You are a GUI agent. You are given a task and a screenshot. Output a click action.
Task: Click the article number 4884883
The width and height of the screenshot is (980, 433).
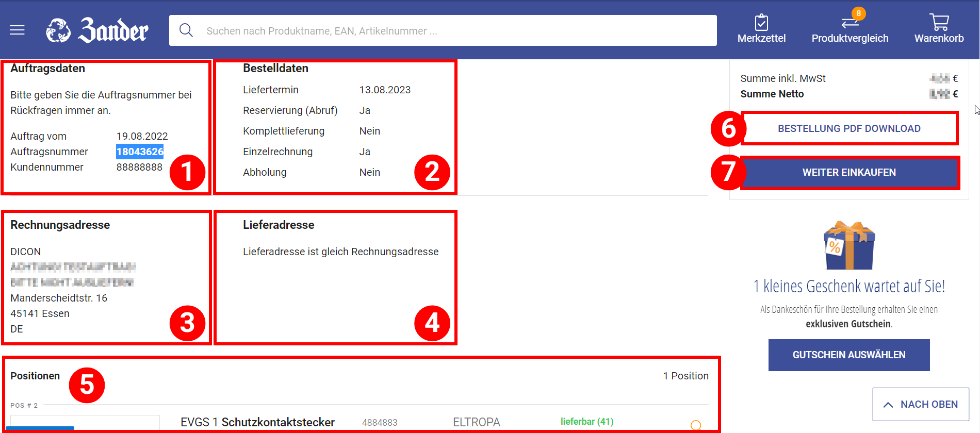(x=380, y=423)
